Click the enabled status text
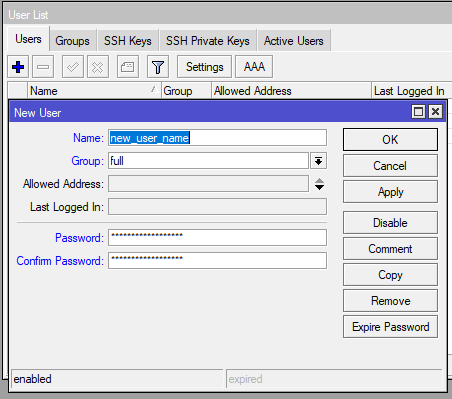 [x=32, y=379]
